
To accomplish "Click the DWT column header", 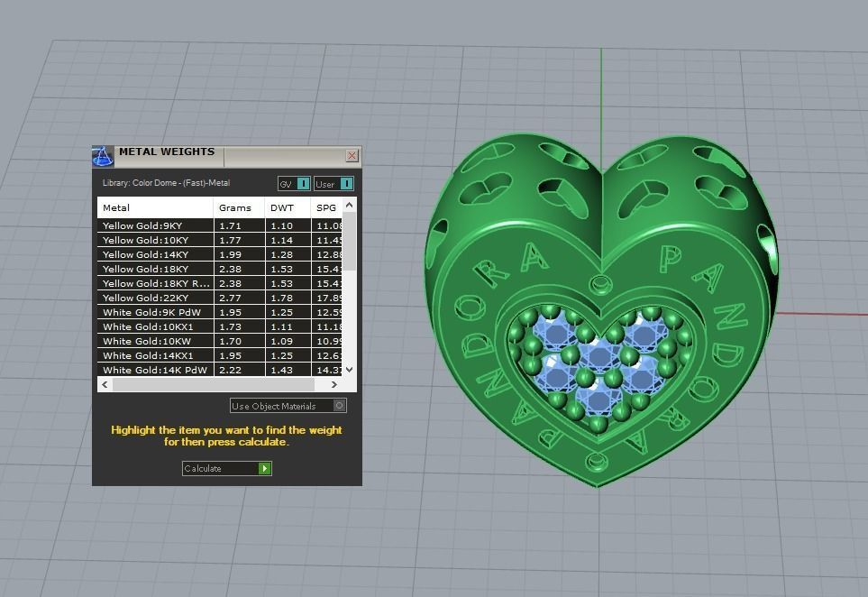I will click(288, 207).
